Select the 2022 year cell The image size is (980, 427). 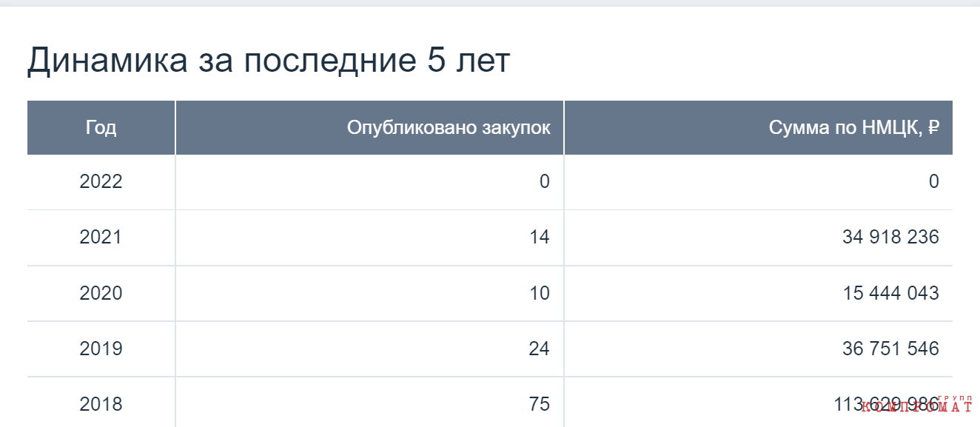pos(101,182)
